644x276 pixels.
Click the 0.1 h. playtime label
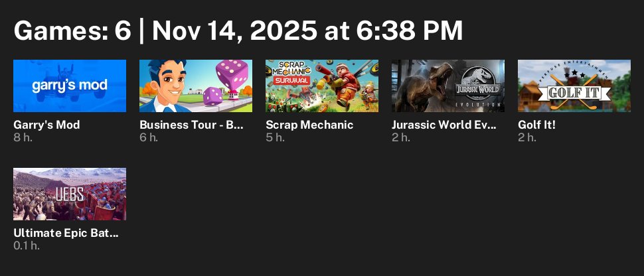pos(27,245)
